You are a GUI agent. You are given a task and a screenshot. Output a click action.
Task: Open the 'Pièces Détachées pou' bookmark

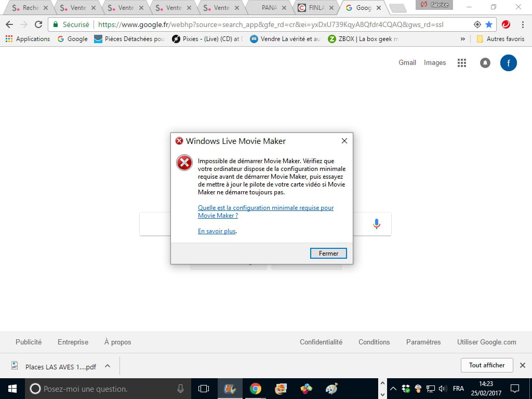pos(129,39)
